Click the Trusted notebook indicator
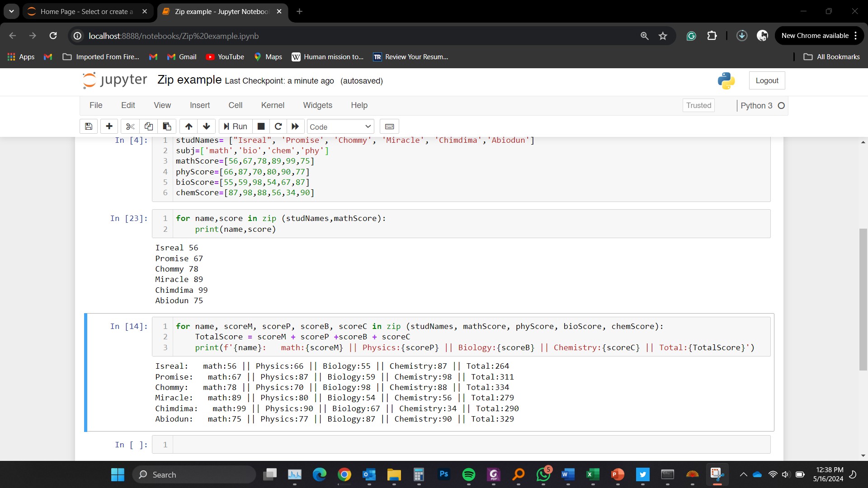Screen dimensions: 868x488 (x=698, y=105)
